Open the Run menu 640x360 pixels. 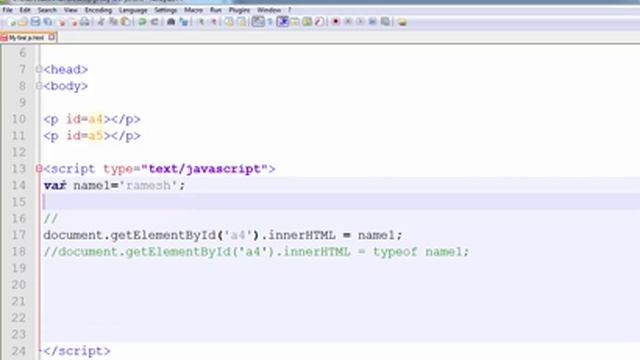coord(216,10)
